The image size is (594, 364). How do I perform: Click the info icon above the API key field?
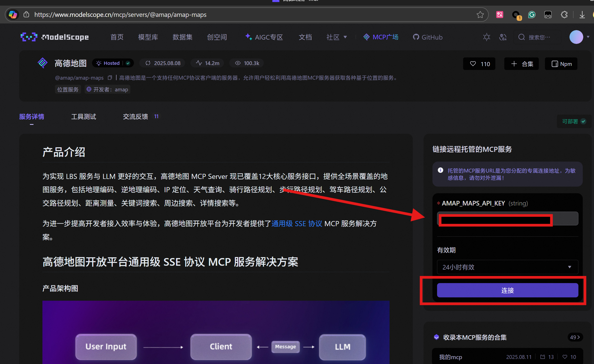pos(440,170)
